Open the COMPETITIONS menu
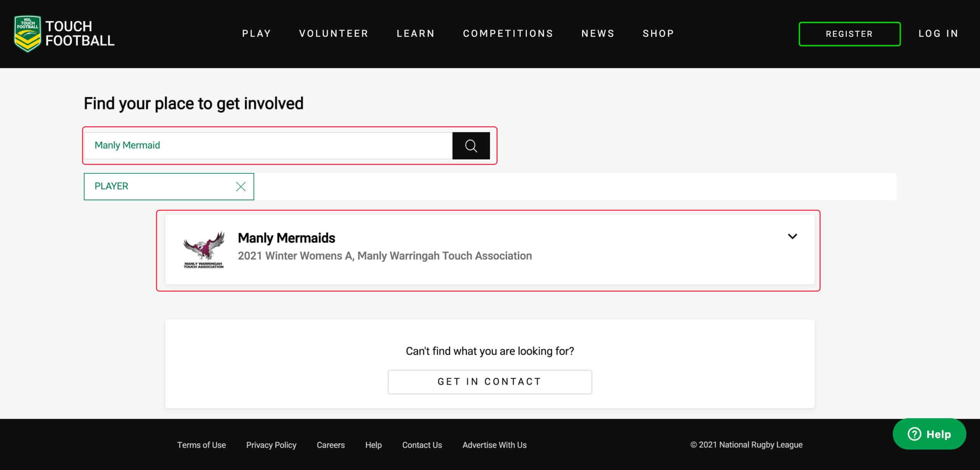980x470 pixels. point(508,34)
